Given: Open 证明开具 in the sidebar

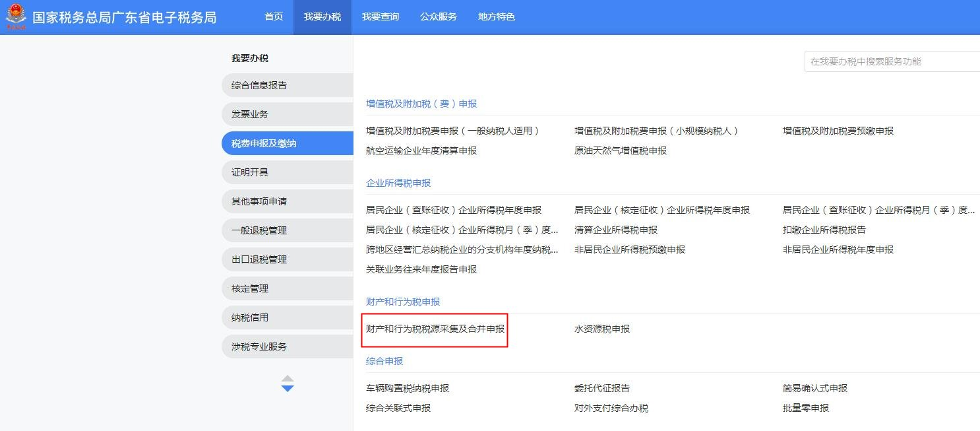Looking at the screenshot, I should point(288,172).
